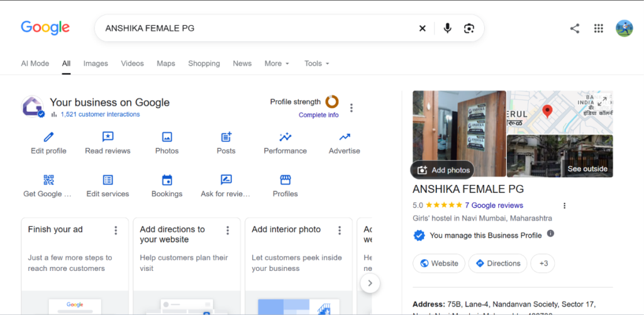Open Ask for reviews icon
Image resolution: width=644 pixels, height=315 pixels.
[x=226, y=180]
